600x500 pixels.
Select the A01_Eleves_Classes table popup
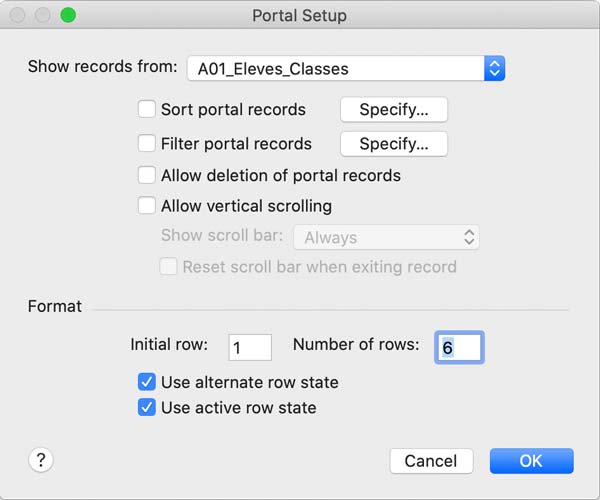coord(346,68)
